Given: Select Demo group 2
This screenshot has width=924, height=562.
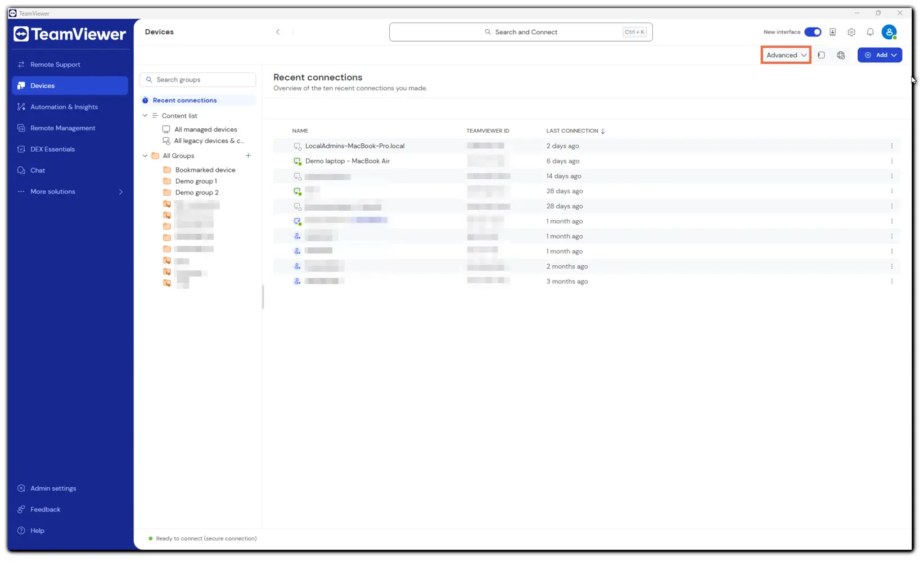Looking at the screenshot, I should click(197, 192).
